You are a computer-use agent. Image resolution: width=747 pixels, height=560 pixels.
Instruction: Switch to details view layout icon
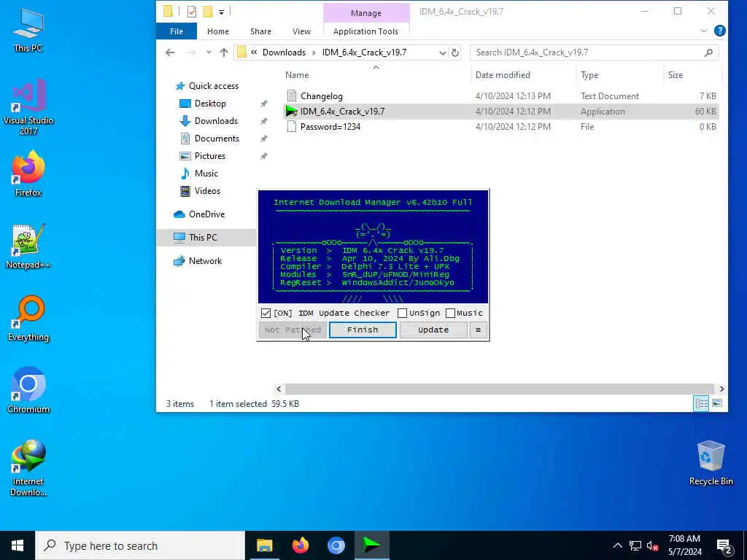701,403
